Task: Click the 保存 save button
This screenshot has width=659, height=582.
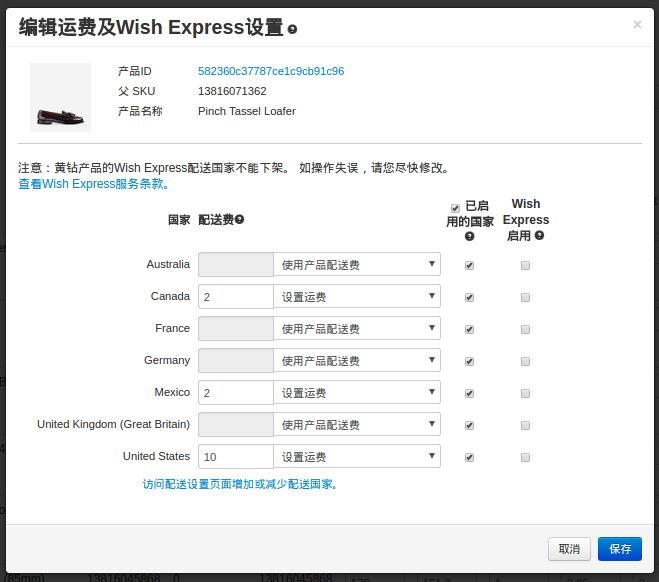Action: pos(620,549)
